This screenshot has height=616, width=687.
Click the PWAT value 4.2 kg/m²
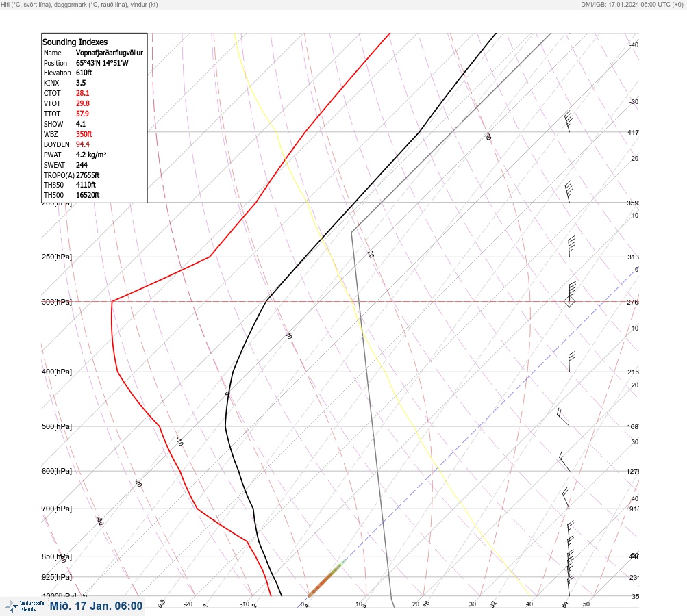pos(91,155)
